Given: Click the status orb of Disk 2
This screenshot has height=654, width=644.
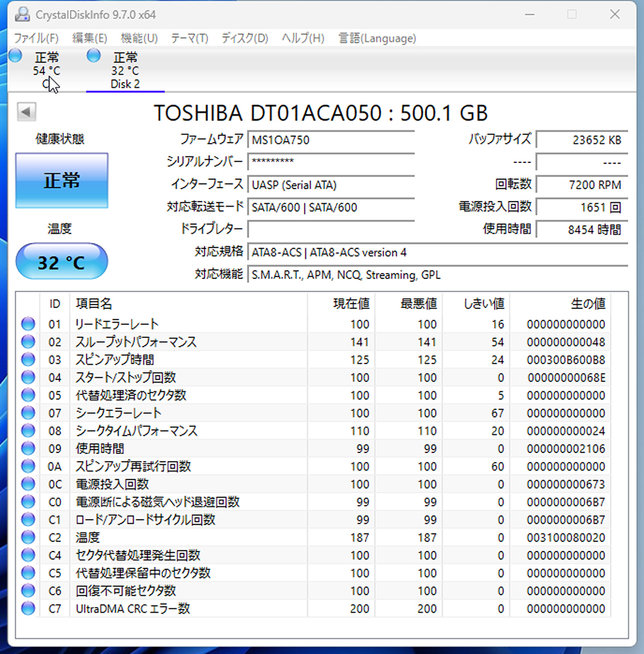Looking at the screenshot, I should click(x=94, y=55).
